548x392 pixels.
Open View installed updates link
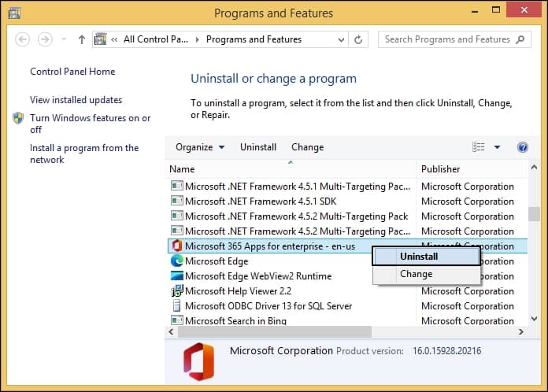point(76,100)
